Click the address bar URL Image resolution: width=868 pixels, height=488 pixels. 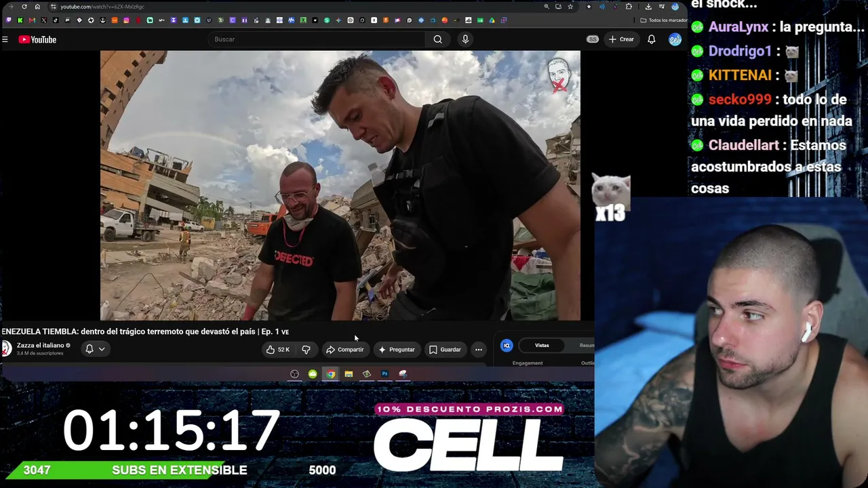pos(102,7)
